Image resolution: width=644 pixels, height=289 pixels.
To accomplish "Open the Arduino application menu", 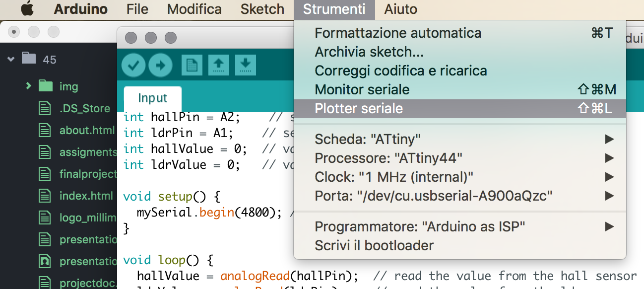I will pyautogui.click(x=81, y=9).
